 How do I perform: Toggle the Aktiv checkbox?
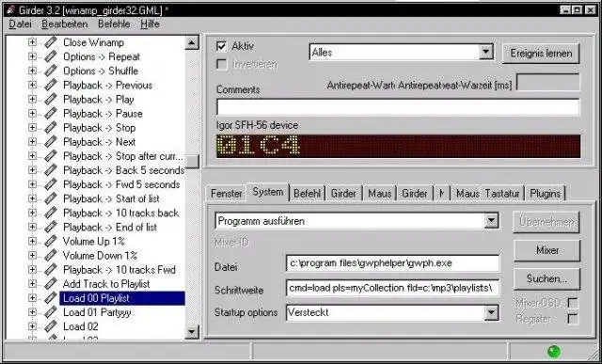click(x=222, y=46)
